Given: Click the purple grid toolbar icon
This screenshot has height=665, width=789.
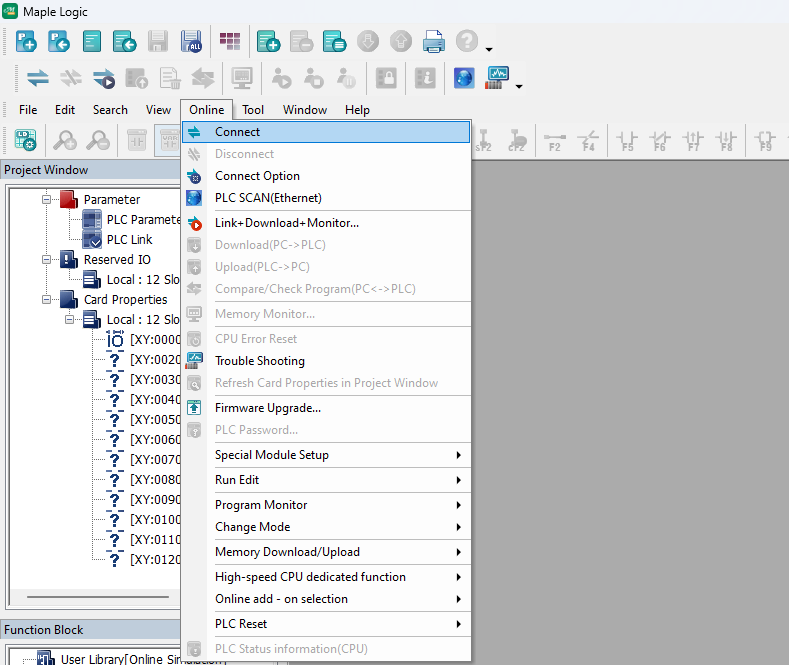Looking at the screenshot, I should [230, 41].
